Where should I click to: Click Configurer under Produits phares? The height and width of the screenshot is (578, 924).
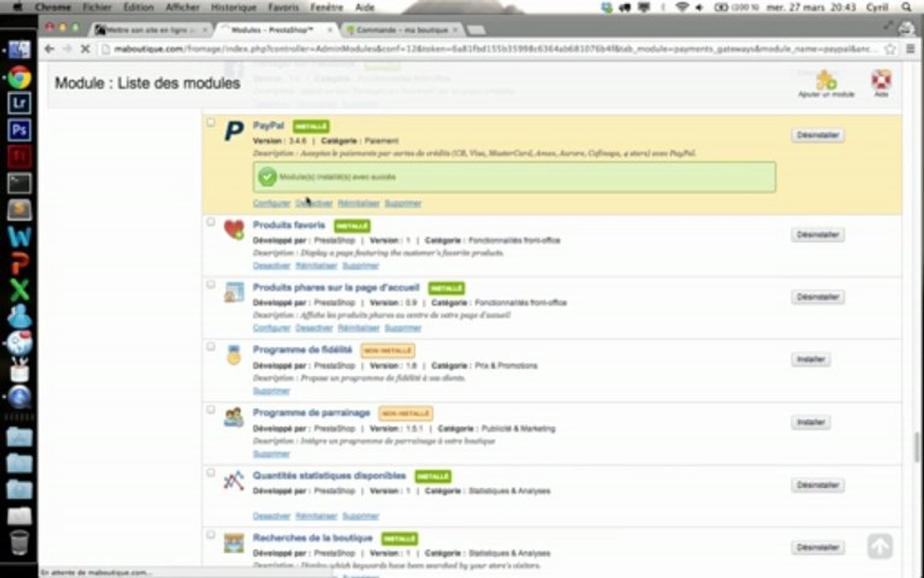(272, 328)
